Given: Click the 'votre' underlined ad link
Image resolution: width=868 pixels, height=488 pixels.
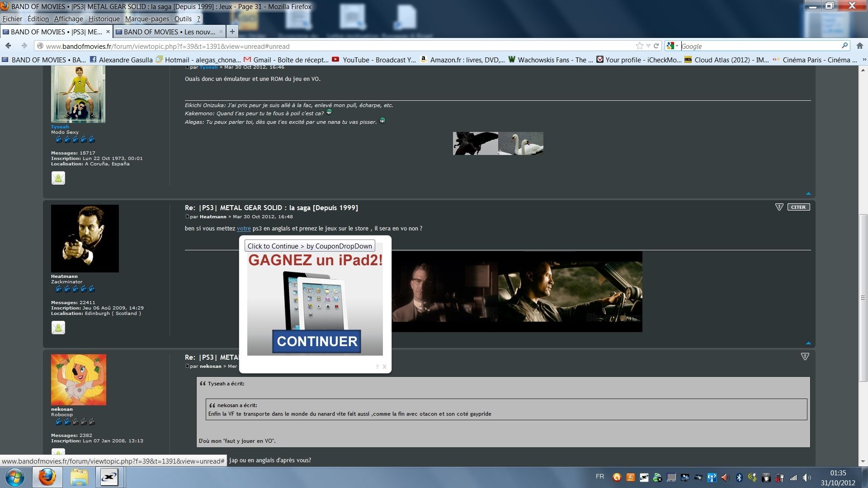Looking at the screenshot, I should pos(244,229).
